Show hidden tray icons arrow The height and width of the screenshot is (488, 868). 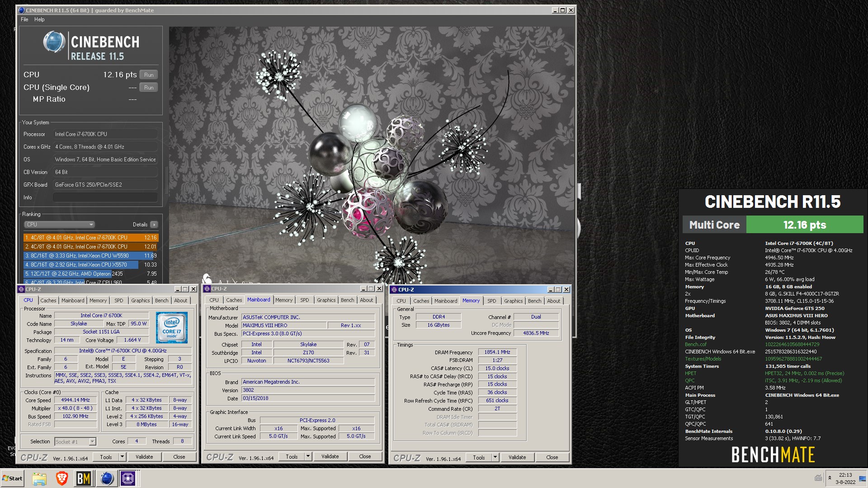point(830,478)
